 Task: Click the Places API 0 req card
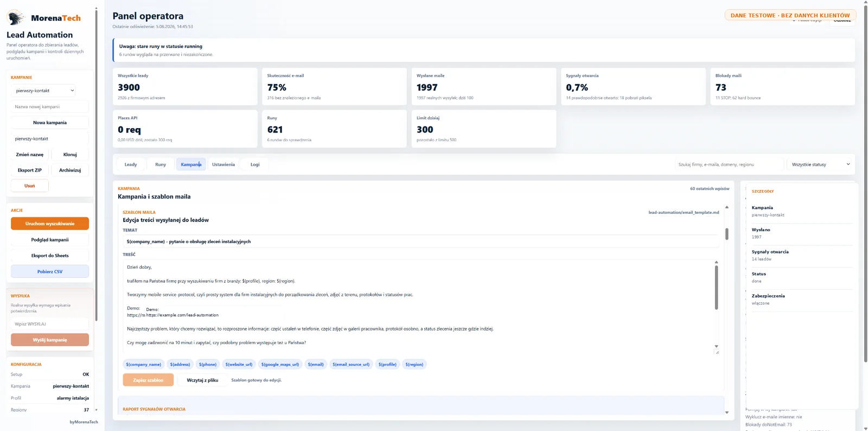185,129
